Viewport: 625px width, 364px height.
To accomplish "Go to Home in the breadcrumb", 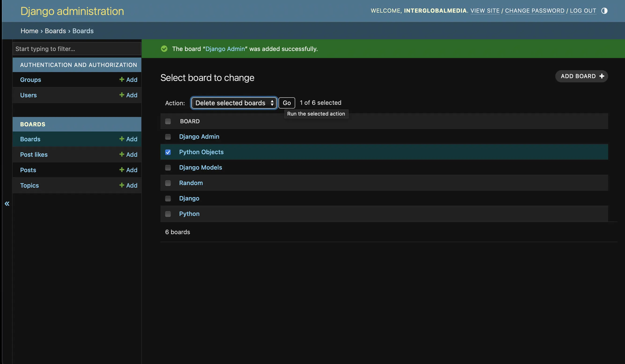I will pos(29,31).
